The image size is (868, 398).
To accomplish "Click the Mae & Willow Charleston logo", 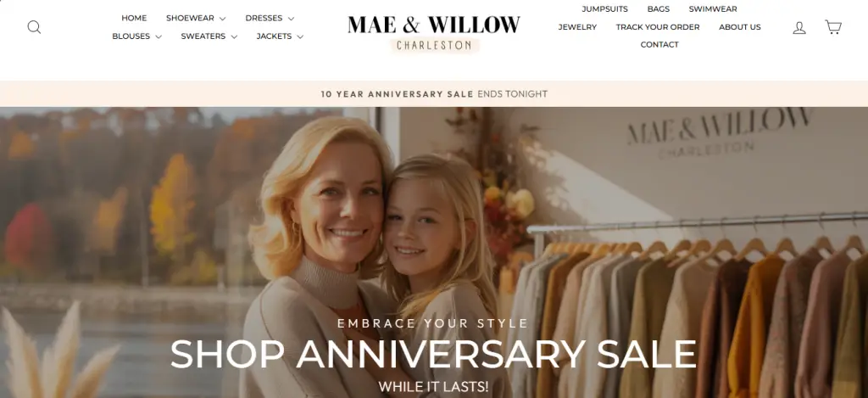I will (434, 33).
